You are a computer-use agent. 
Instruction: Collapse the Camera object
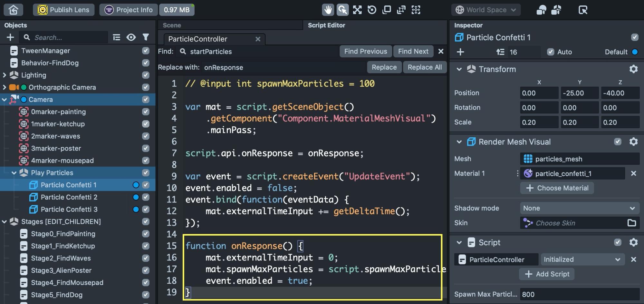(4, 100)
